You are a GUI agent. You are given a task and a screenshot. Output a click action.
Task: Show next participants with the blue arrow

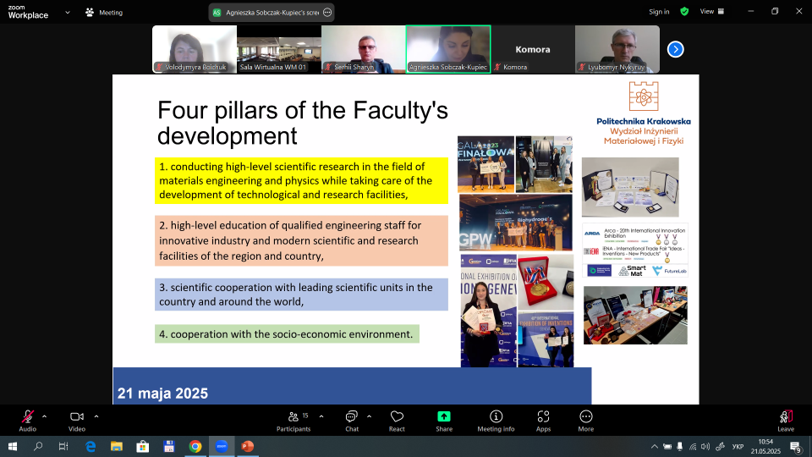[x=675, y=49]
